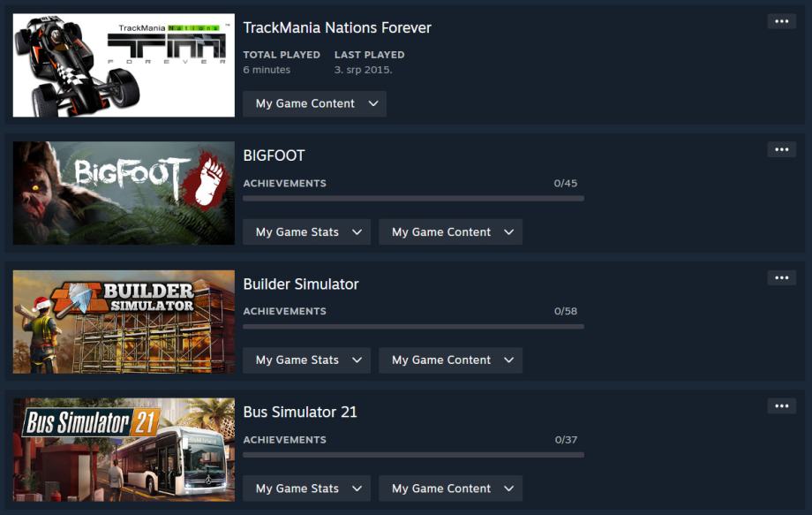Open the three-dot menu for Bus Simulator 21
812x515 pixels.
point(781,406)
